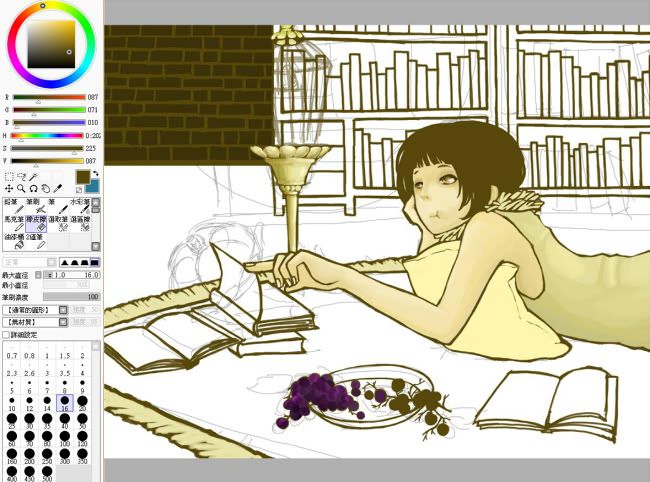Select the 橡皮擦 eraser brush

click(36, 222)
